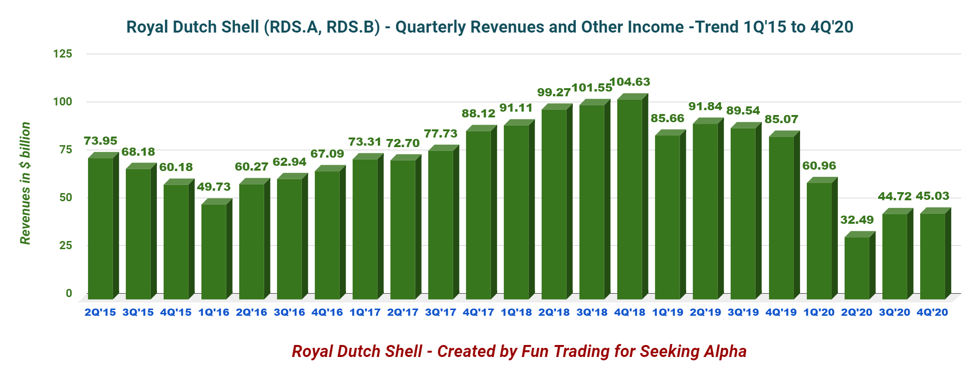Select the 3Q'19 axis label

pyautogui.click(x=743, y=312)
